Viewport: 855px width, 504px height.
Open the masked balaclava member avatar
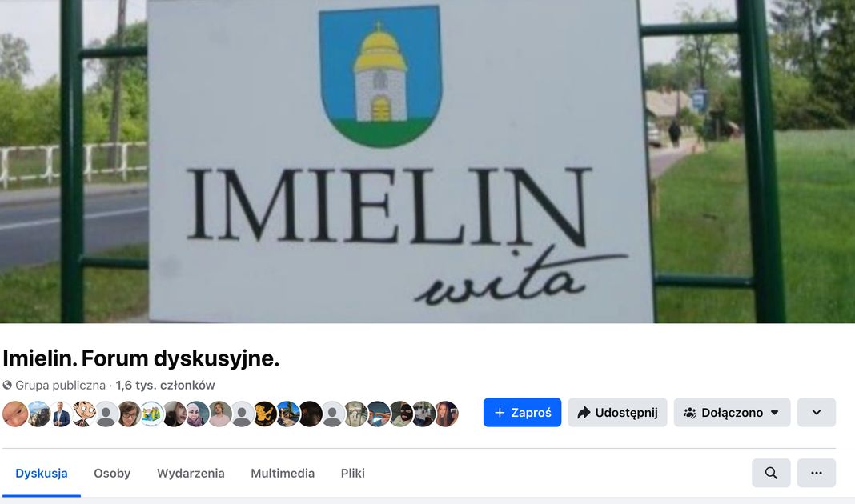[401, 414]
